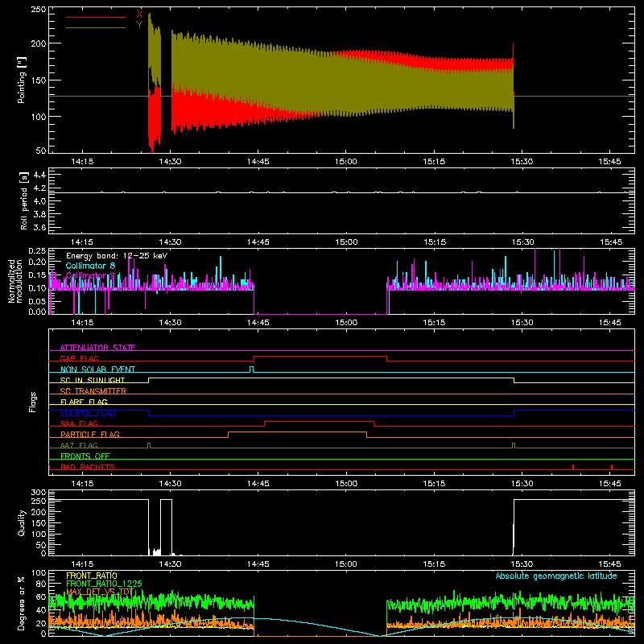Viewport: 644px width, 644px height.
Task: Click the 15:00 time label under Pointing plot
Action: click(346, 162)
